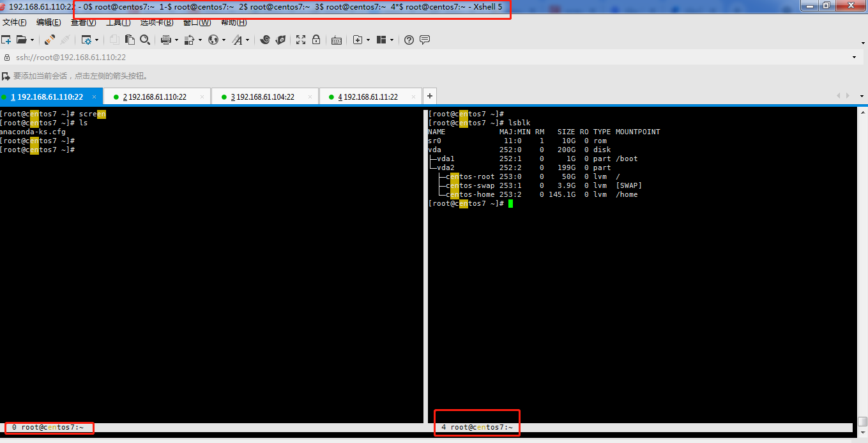Open the virtual keyboard icon
Viewport: 868px width, 443px height.
(337, 40)
